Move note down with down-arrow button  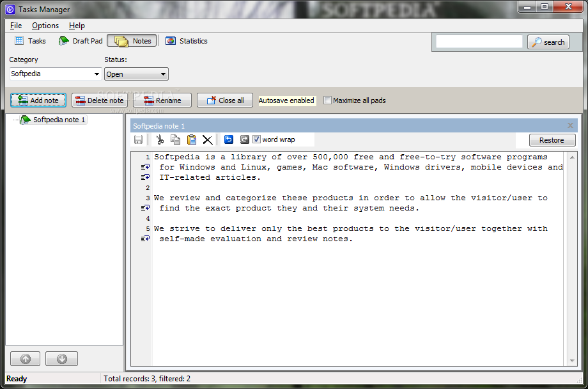[x=62, y=358]
